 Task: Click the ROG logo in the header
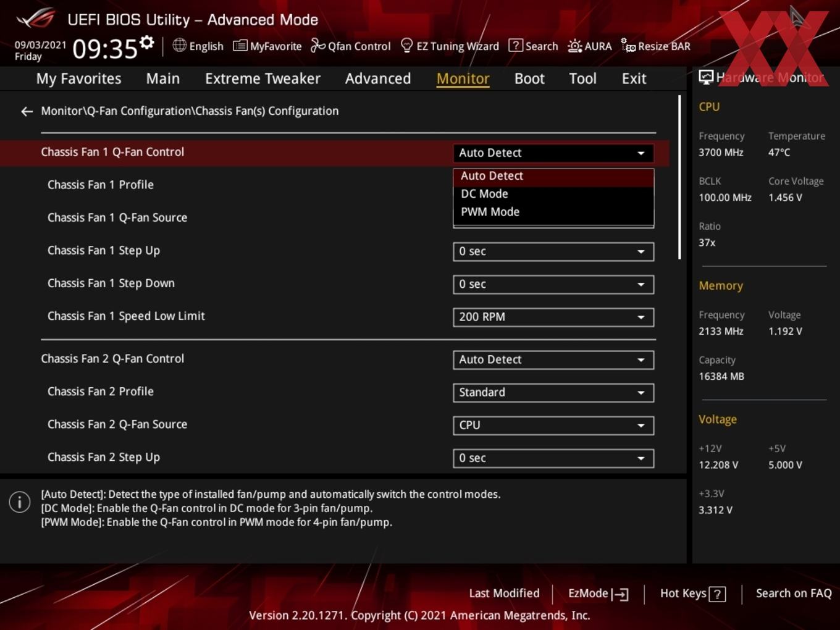36,19
